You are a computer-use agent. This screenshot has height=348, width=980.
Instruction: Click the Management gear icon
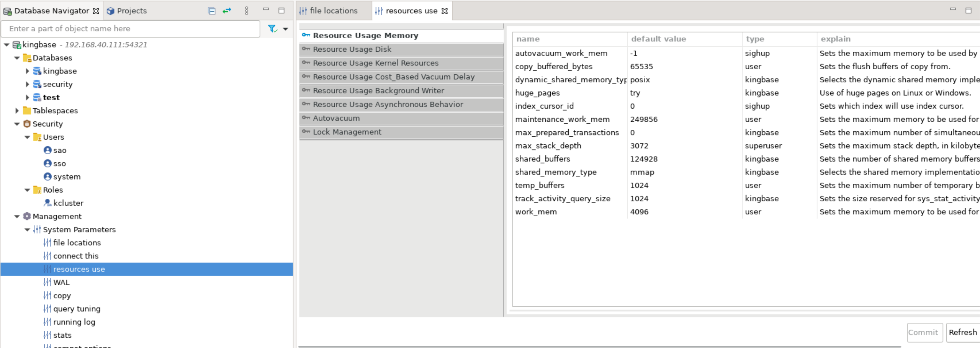click(x=27, y=216)
